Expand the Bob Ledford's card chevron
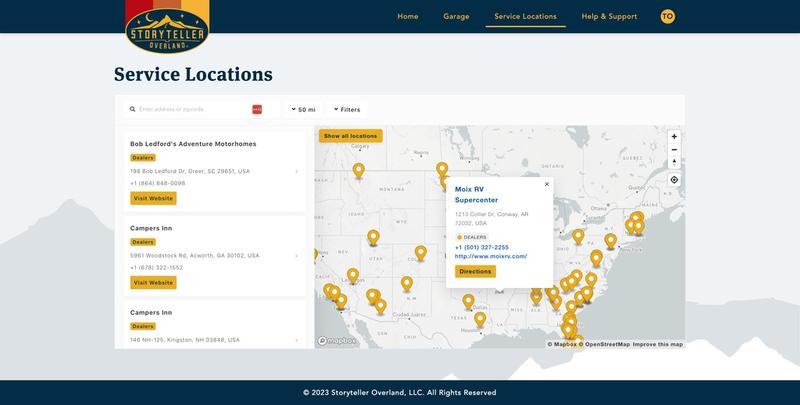The width and height of the screenshot is (800, 405). 297,171
